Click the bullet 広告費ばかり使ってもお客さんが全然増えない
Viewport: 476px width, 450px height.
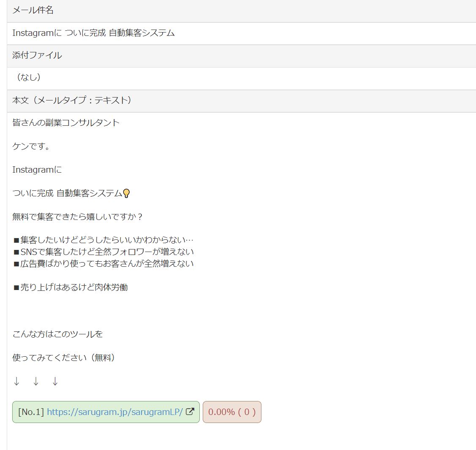[103, 264]
